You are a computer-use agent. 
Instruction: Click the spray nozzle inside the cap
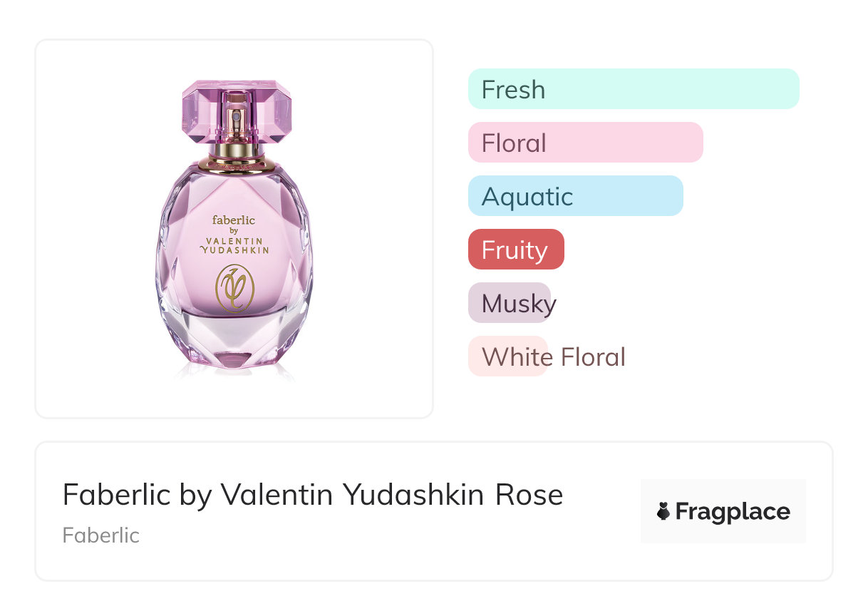pos(237,118)
